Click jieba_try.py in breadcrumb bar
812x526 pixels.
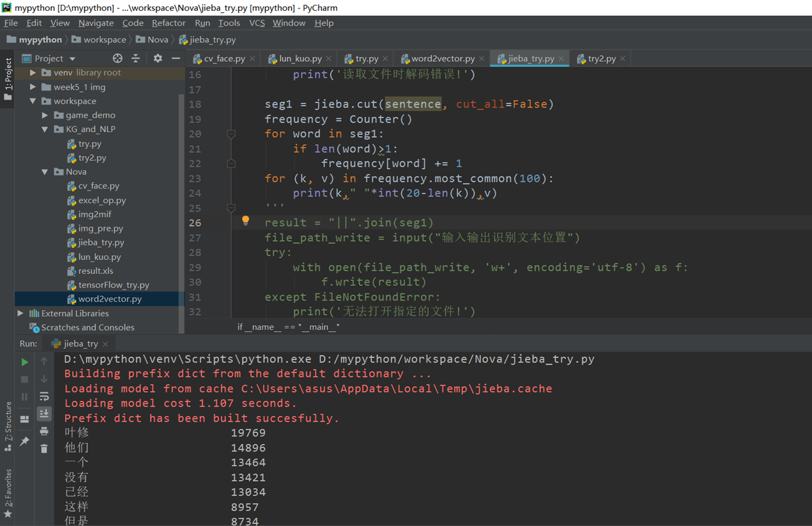(208, 39)
